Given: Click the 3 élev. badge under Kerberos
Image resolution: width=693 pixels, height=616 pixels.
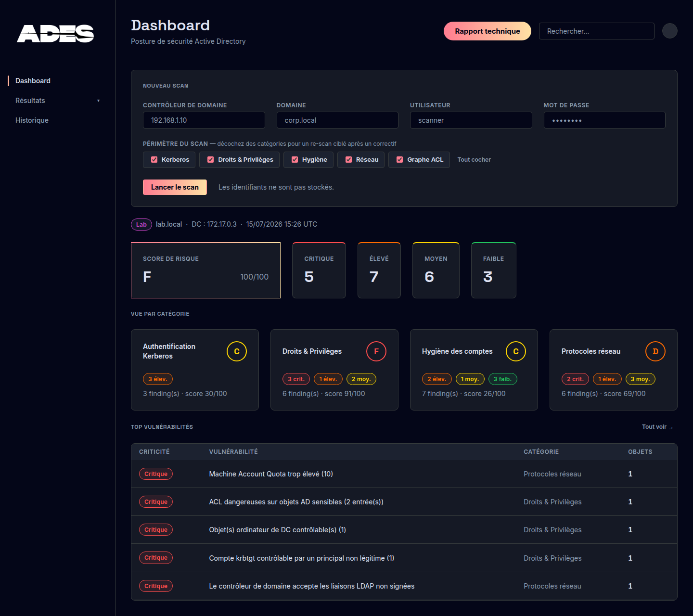Looking at the screenshot, I should tap(158, 379).
